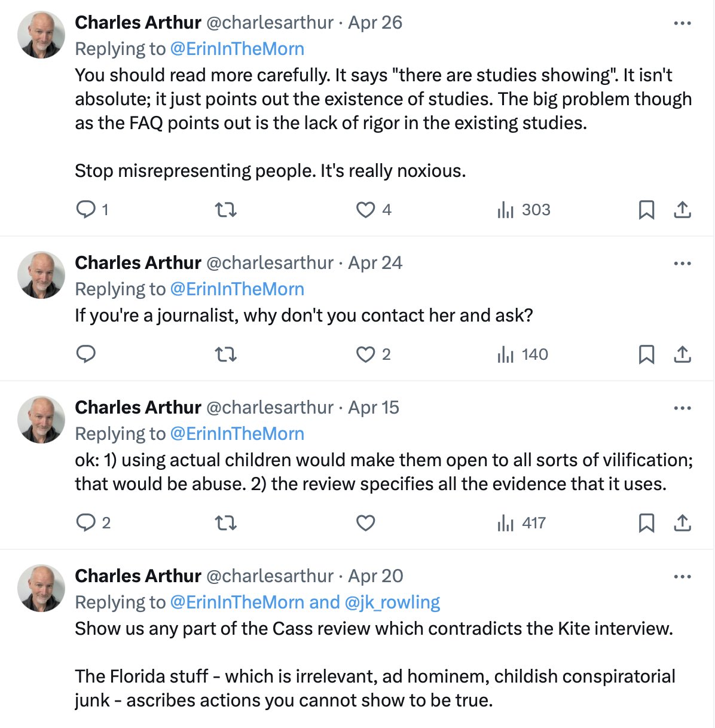The width and height of the screenshot is (715, 728).
Task: Reply to the Apr 26 tweet
Action: pyautogui.click(x=87, y=210)
